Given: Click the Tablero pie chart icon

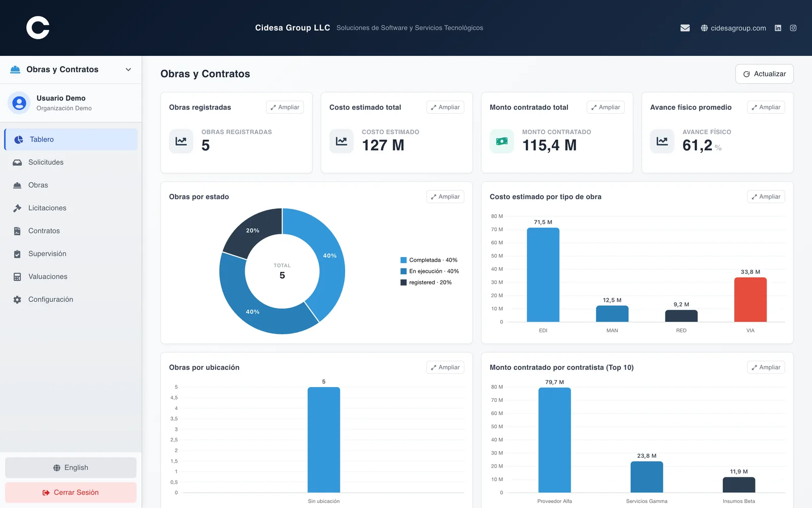Looking at the screenshot, I should pos(19,140).
